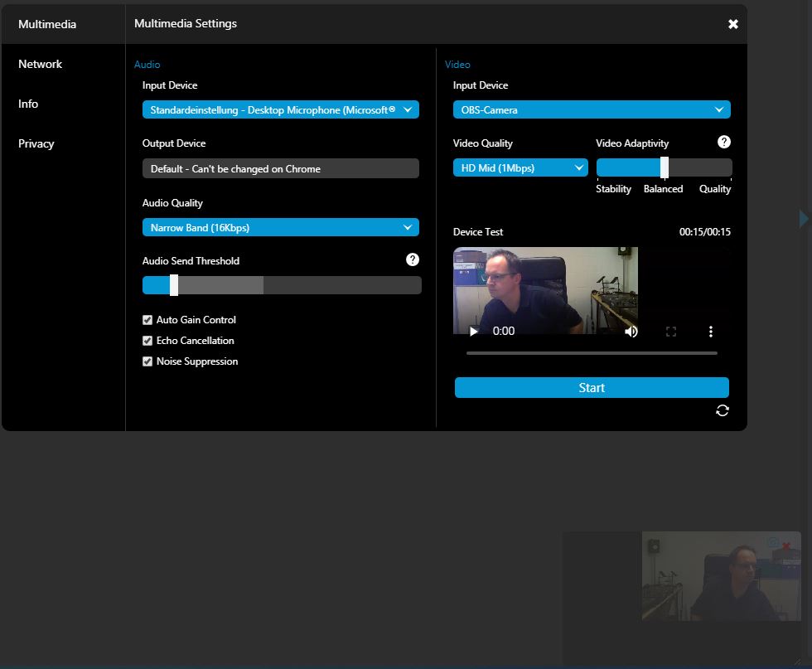Click the fullscreen icon on test video
The width and height of the screenshot is (812, 669).
671,332
